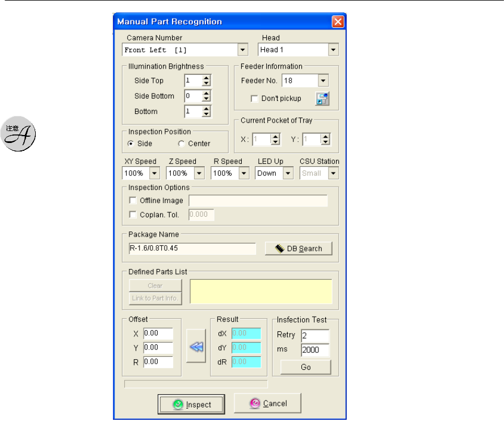504x421 pixels.
Task: Decrease Side Top brightness
Action: (x=207, y=83)
